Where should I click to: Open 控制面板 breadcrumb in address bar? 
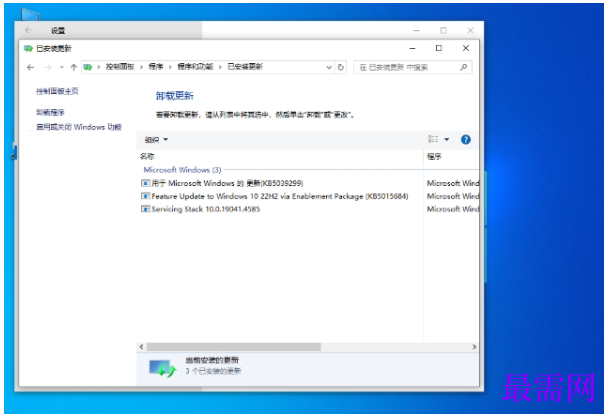click(120, 67)
